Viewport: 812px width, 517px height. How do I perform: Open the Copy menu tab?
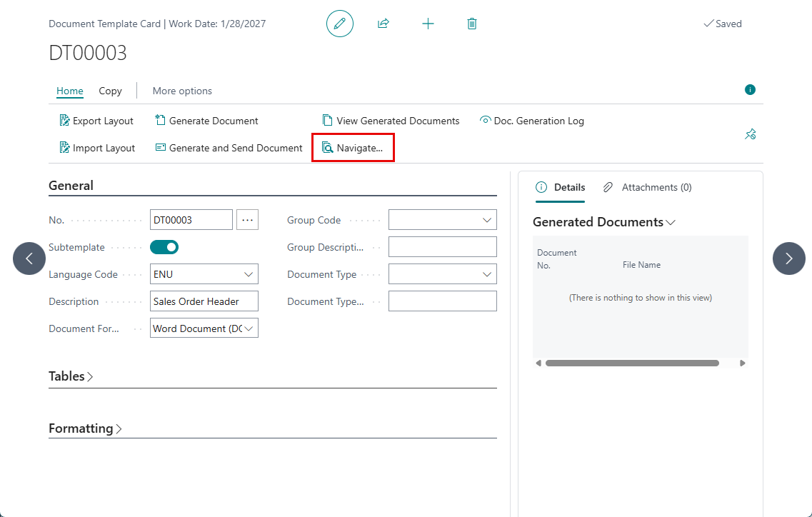coord(110,91)
